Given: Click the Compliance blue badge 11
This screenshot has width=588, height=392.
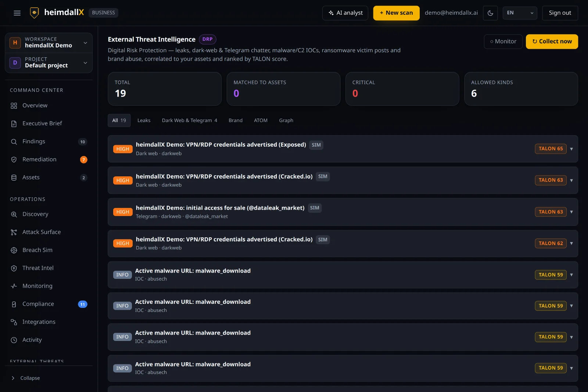Looking at the screenshot, I should (83, 305).
